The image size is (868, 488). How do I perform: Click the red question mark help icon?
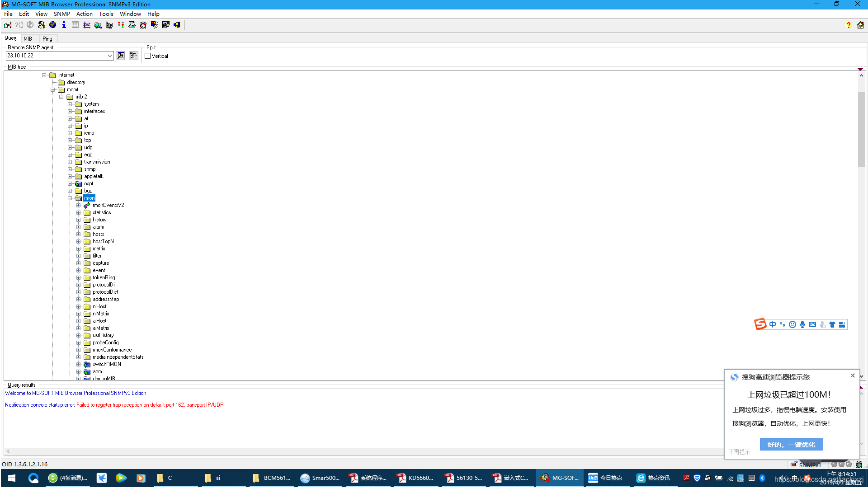click(x=849, y=25)
